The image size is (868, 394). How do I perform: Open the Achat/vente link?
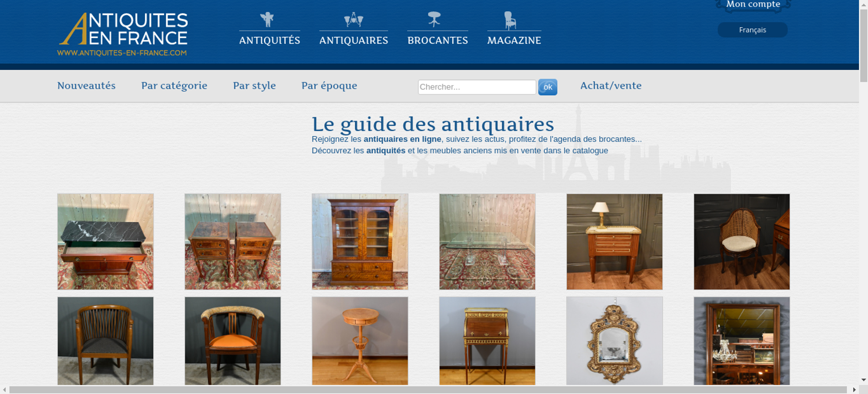[611, 86]
